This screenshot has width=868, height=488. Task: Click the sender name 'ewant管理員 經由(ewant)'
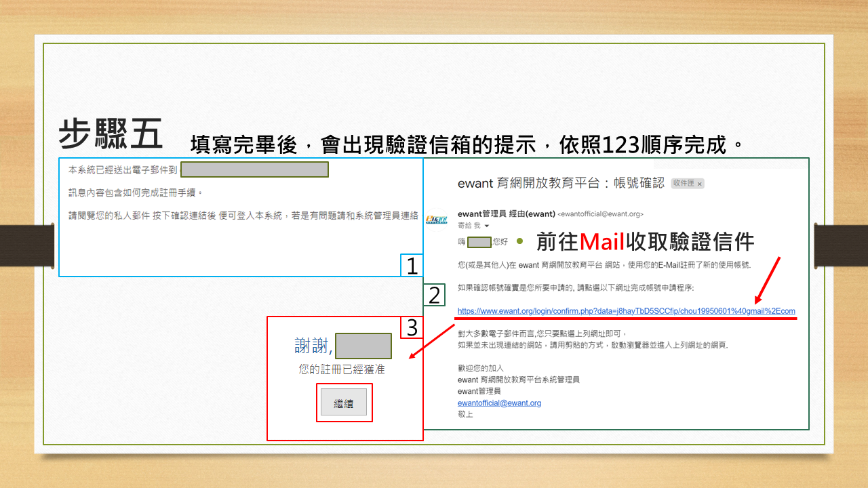click(x=506, y=214)
